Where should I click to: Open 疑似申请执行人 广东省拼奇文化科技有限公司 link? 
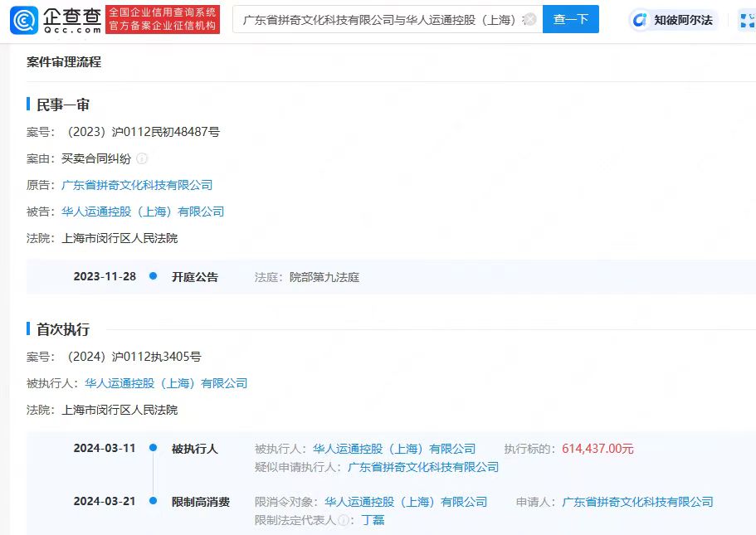[423, 467]
